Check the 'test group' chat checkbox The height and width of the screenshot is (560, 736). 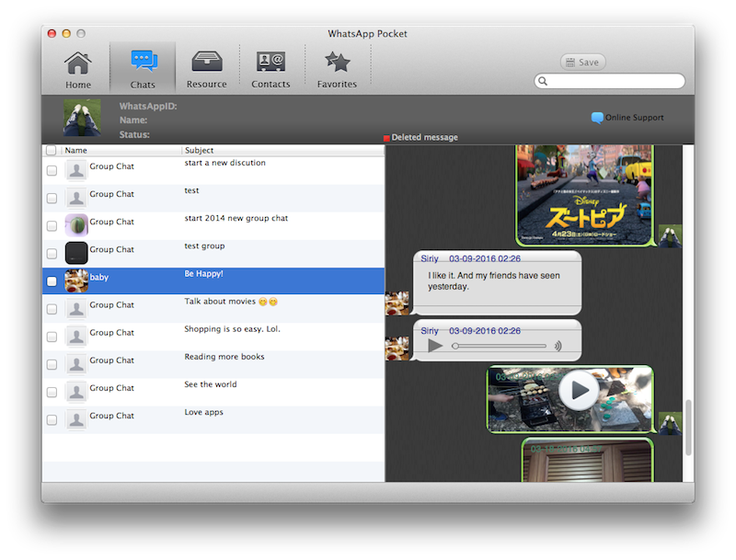pos(52,253)
